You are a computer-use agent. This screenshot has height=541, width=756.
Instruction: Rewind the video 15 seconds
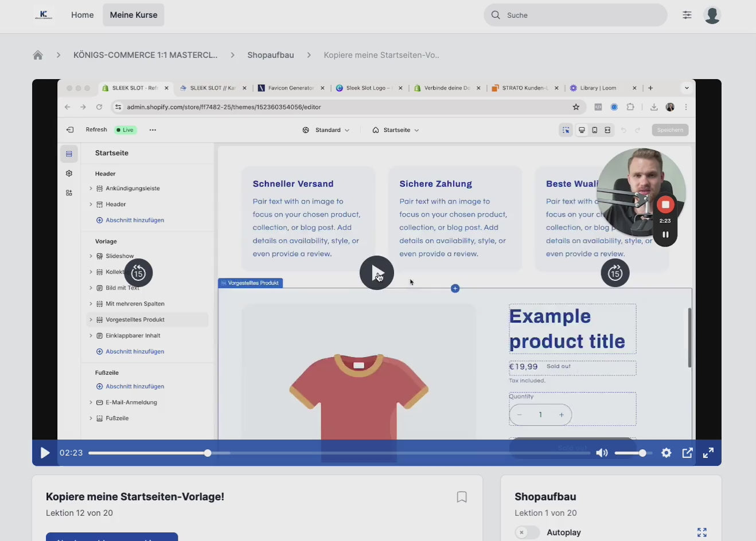138,273
